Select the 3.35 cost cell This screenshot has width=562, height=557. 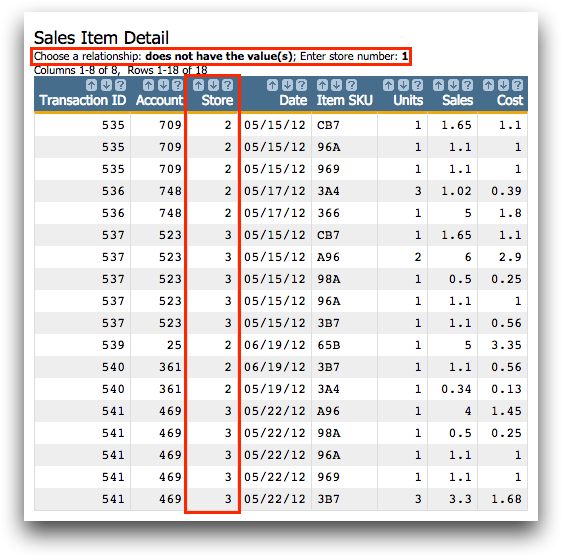pyautogui.click(x=506, y=345)
